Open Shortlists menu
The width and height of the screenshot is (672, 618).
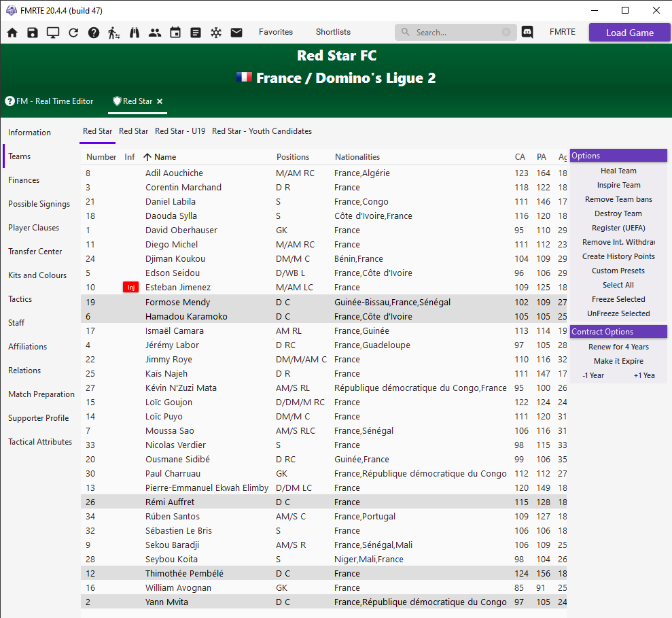333,32
